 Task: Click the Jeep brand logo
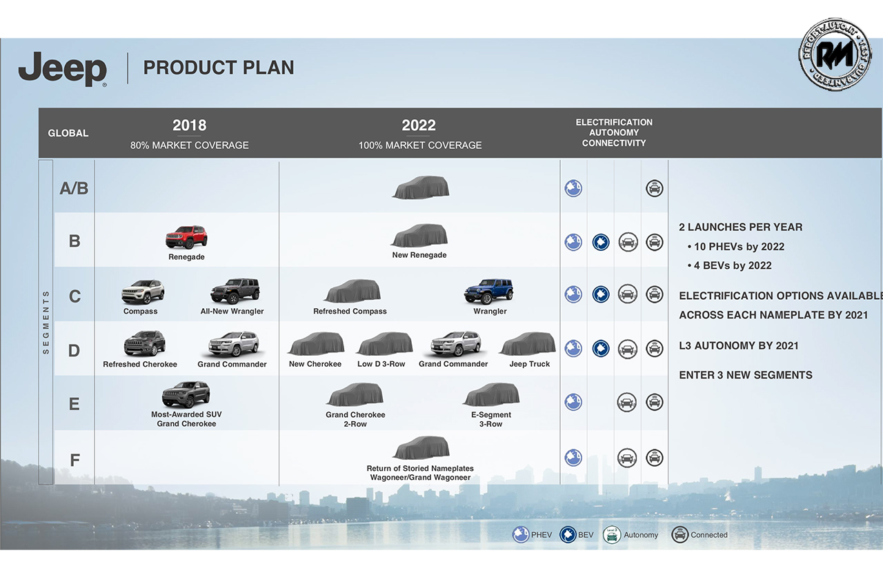point(63,69)
